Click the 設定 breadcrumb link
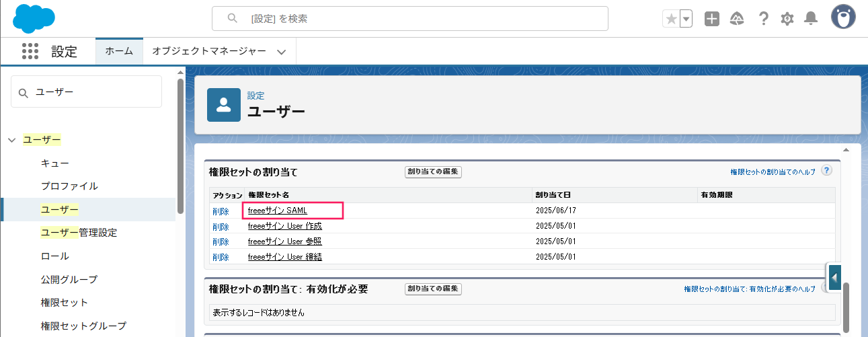The width and height of the screenshot is (868, 337). click(x=255, y=96)
